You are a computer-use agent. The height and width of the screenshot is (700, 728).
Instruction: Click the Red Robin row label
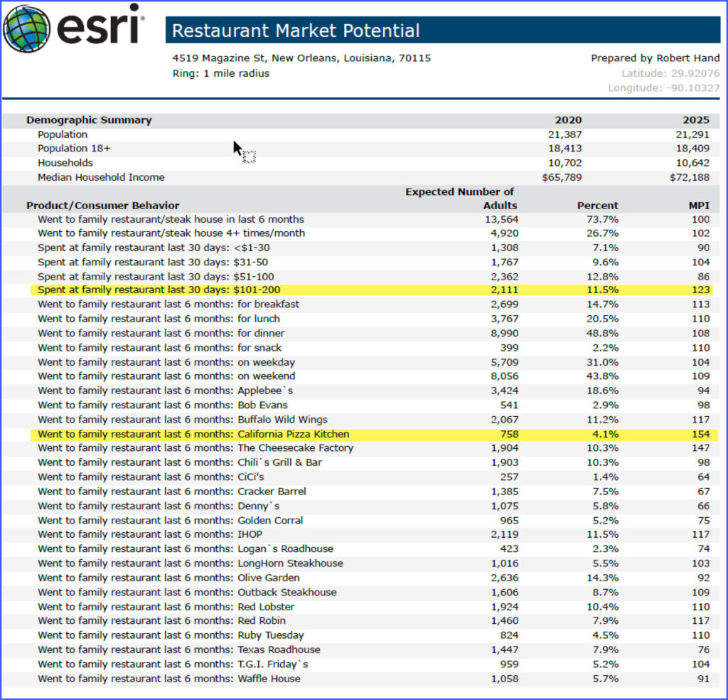pos(161,620)
